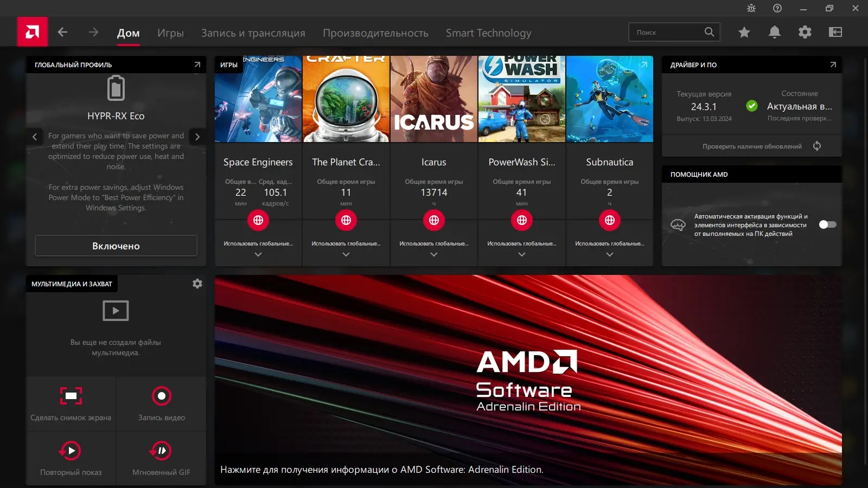868x488 pixels.
Task: Open the Запись и трансляция tab
Action: [253, 33]
